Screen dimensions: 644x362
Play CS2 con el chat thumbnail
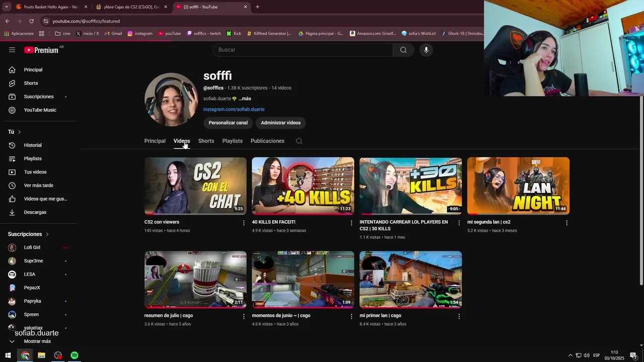pos(195,186)
